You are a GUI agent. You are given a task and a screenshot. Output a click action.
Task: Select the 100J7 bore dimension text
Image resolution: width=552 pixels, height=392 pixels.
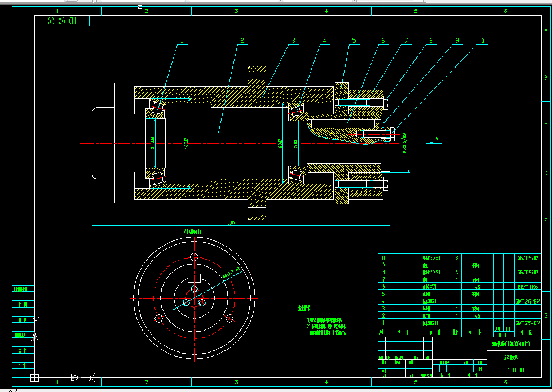click(x=186, y=143)
